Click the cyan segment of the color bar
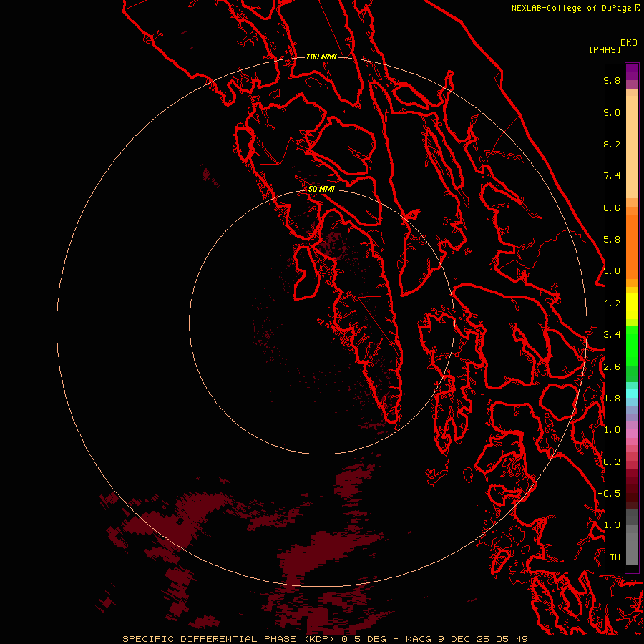 (632, 394)
